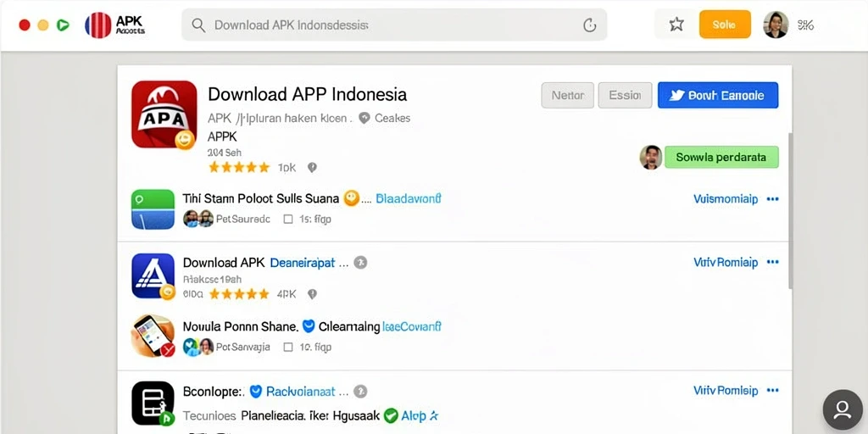Click the blue shield badge after Ponnn Shane
The image size is (868, 434).
[x=309, y=326]
